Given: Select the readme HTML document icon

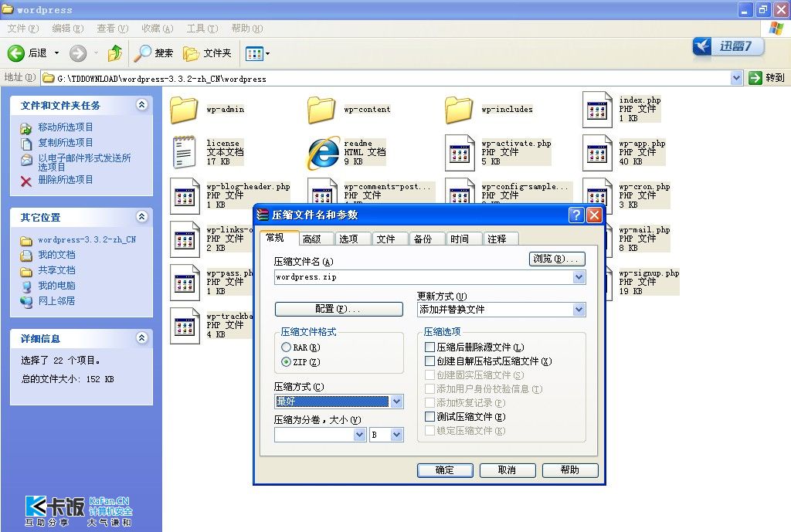Looking at the screenshot, I should [x=324, y=152].
